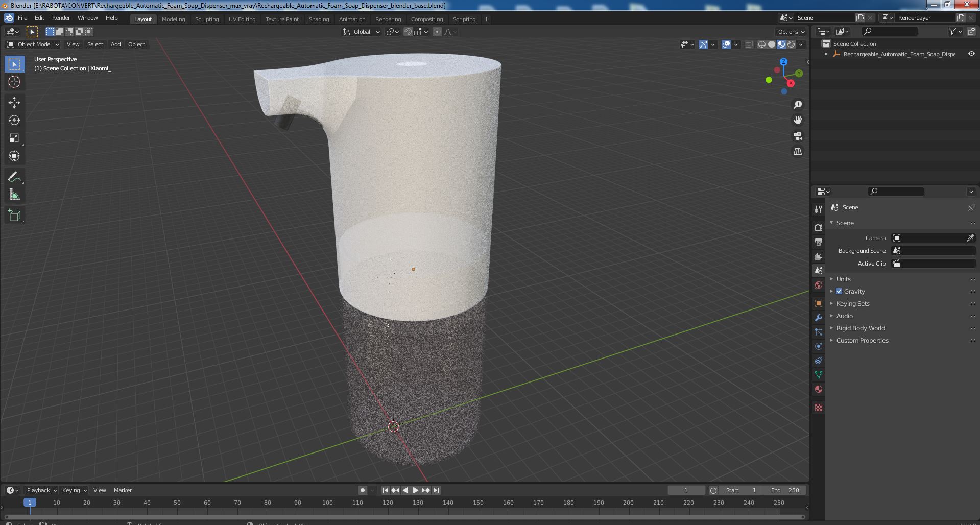Hide the Rechargeable_Automatic_Foam_Soap_Dispe collection via eye icon
This screenshot has width=980, height=525.
[x=971, y=54]
